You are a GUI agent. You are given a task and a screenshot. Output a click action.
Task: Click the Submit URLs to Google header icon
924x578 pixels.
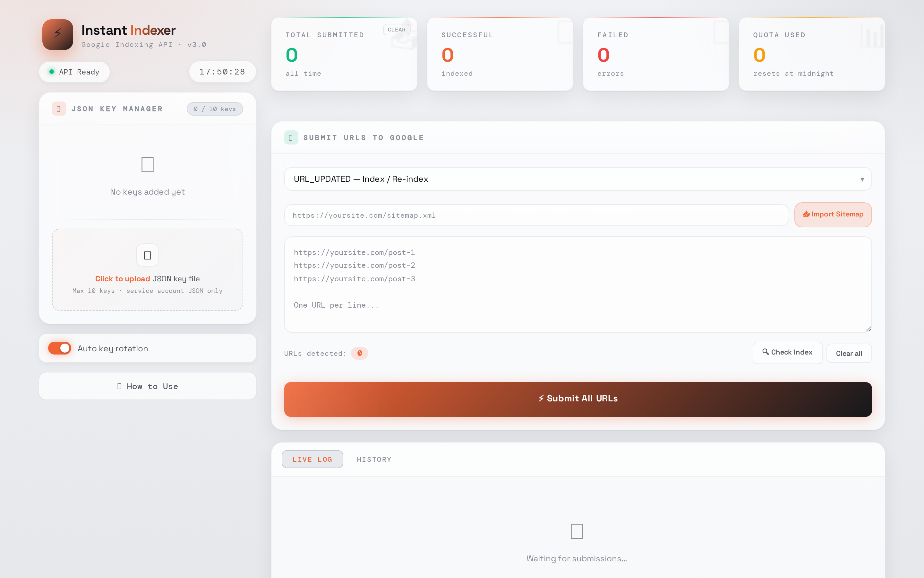(x=291, y=138)
